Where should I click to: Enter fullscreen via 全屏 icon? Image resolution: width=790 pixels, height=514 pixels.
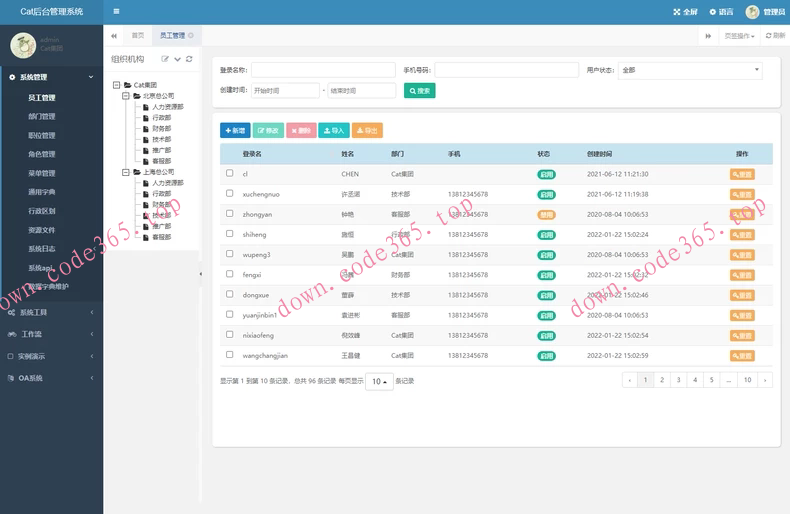[x=685, y=12]
